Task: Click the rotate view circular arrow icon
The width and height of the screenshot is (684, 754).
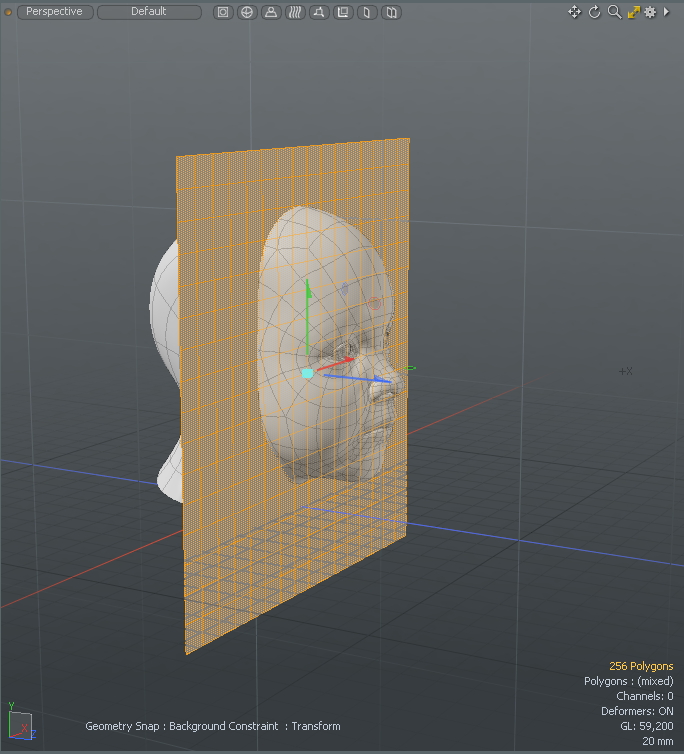Action: (x=594, y=12)
